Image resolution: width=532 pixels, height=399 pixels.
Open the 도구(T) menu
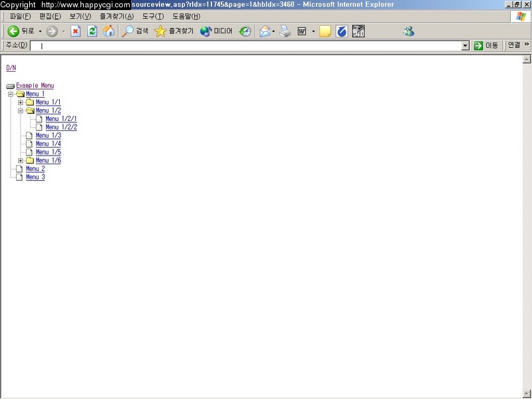coord(153,16)
